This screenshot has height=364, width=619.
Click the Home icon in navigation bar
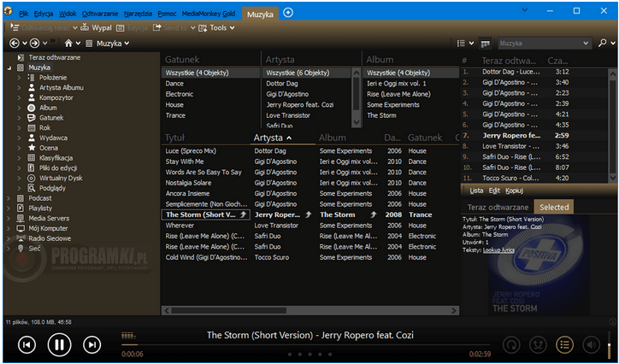coord(68,44)
